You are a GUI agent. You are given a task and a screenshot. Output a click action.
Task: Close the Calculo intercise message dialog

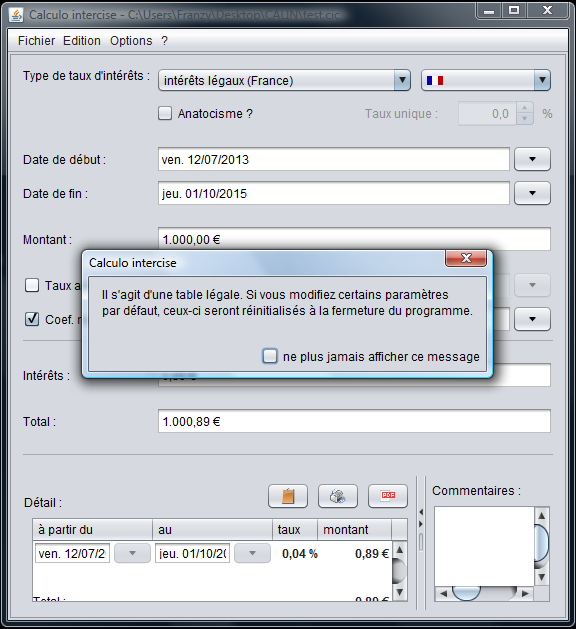pyautogui.click(x=466, y=258)
